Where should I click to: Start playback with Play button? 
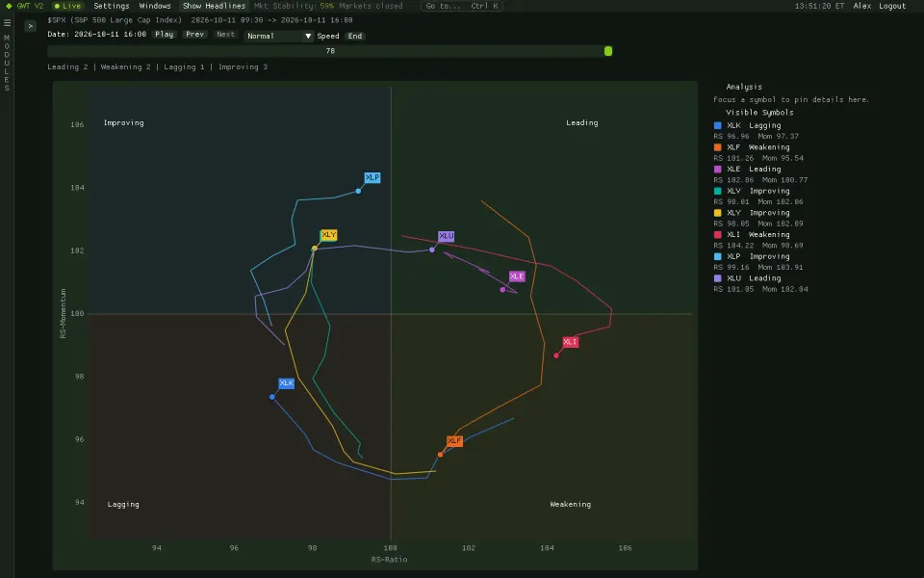click(x=165, y=35)
